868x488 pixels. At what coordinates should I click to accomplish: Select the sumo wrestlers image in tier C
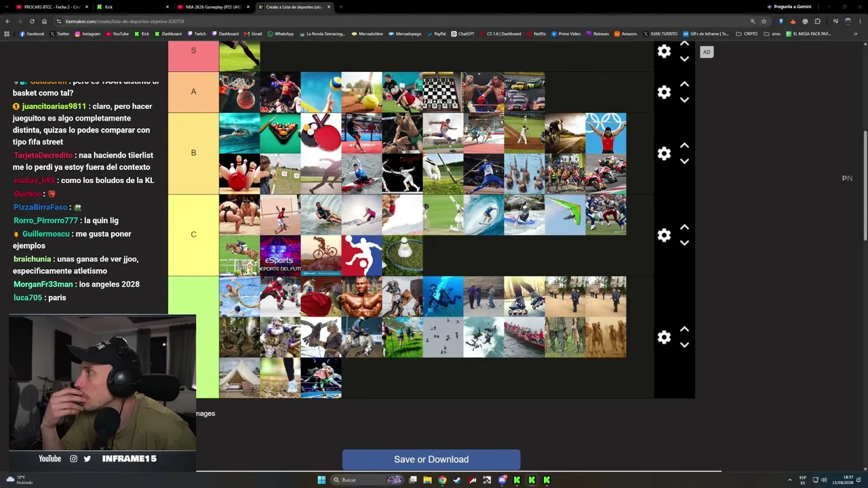tap(239, 214)
